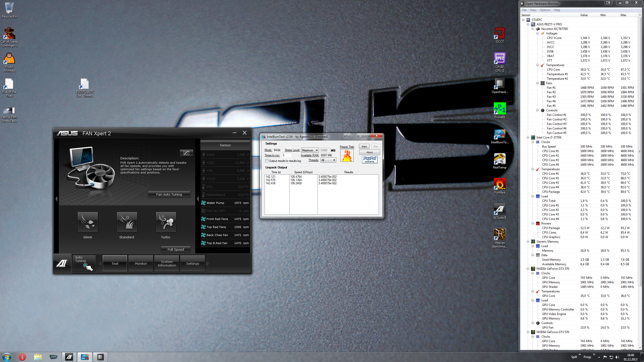Open the System Information tab
The width and height of the screenshot is (644, 362).
click(167, 263)
